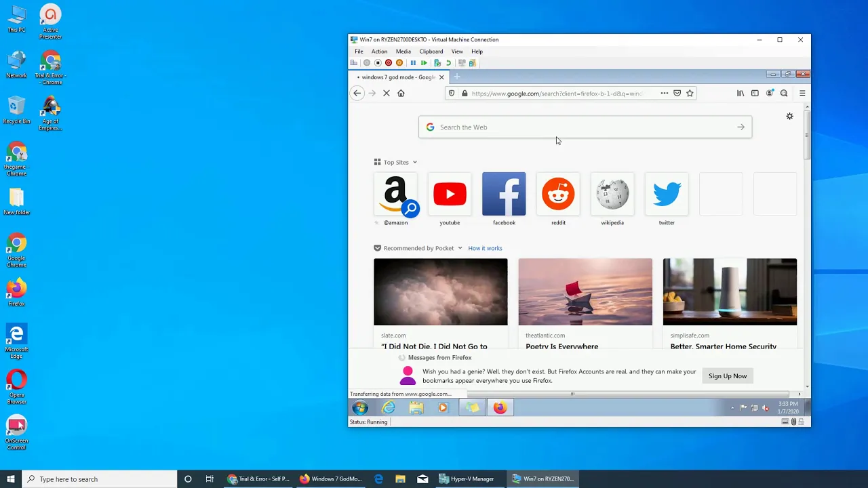
Task: Click Age of Empires desktop icon
Action: point(51,114)
